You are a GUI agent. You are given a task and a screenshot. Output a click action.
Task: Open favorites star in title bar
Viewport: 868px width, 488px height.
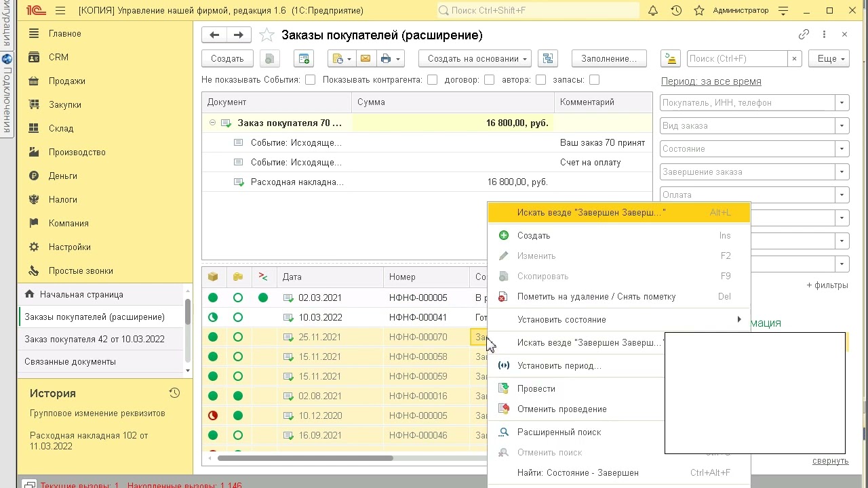coord(699,11)
